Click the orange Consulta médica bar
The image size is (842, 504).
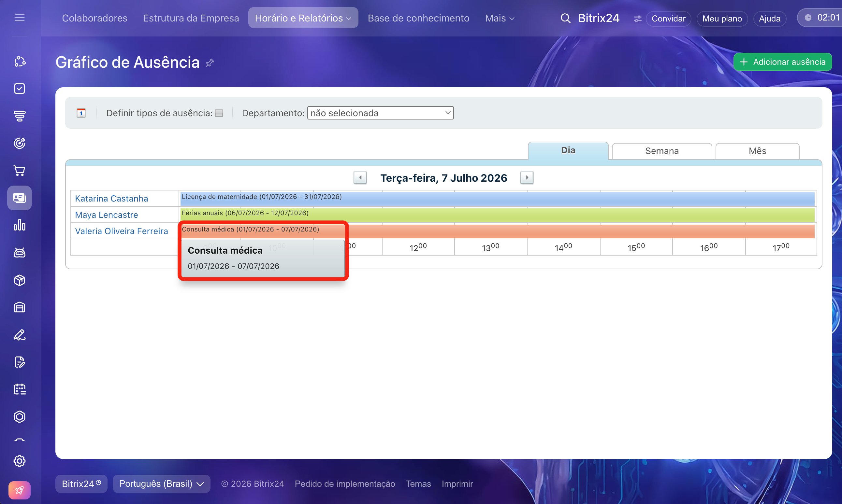coord(497,231)
